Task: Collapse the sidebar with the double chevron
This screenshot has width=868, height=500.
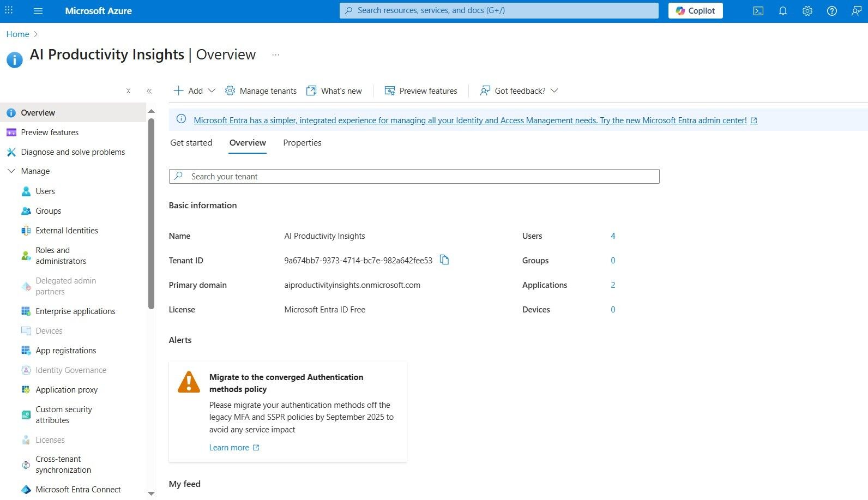Action: point(149,91)
